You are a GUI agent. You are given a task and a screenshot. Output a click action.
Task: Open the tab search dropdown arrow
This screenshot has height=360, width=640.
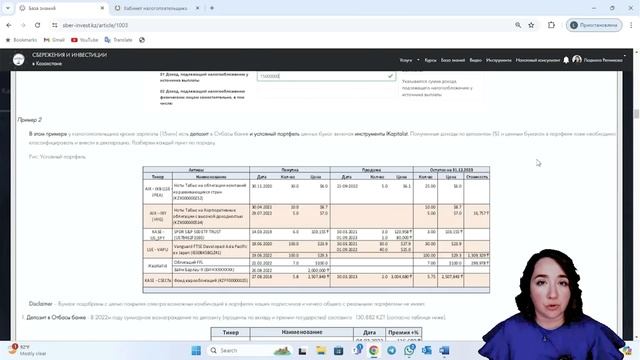8,8
